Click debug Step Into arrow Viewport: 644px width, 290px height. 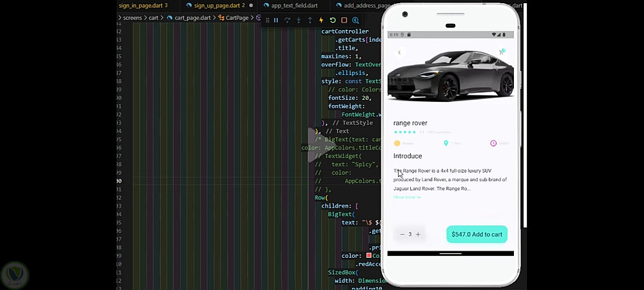pyautogui.click(x=299, y=20)
